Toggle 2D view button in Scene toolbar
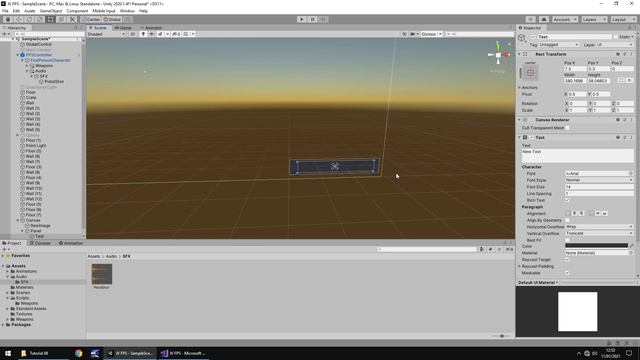Viewport: 640px width, 360px height. (x=133, y=34)
